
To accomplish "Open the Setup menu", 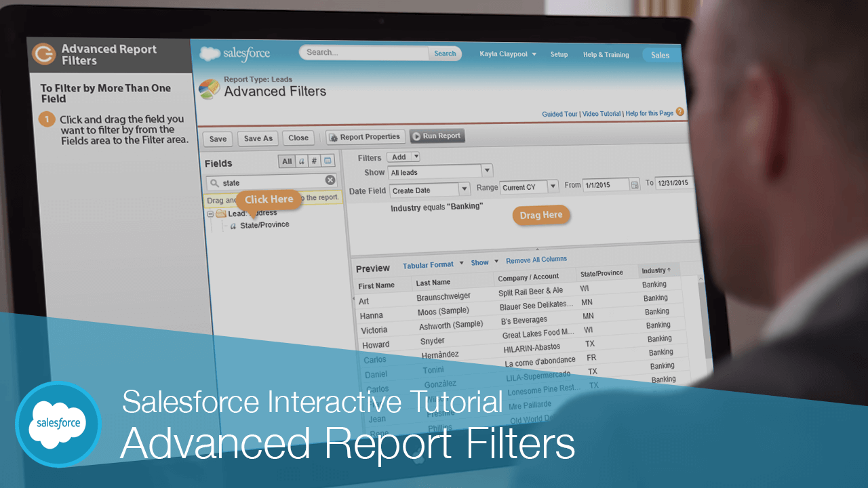I will tap(558, 54).
